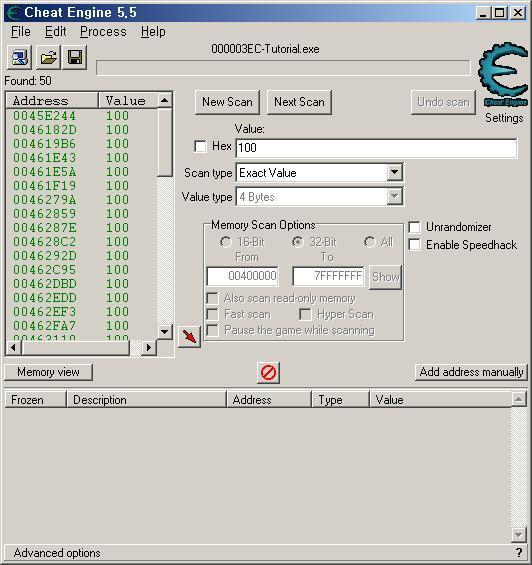Image resolution: width=532 pixels, height=565 pixels.
Task: Click results list scroll up arrow
Action: pos(165,100)
